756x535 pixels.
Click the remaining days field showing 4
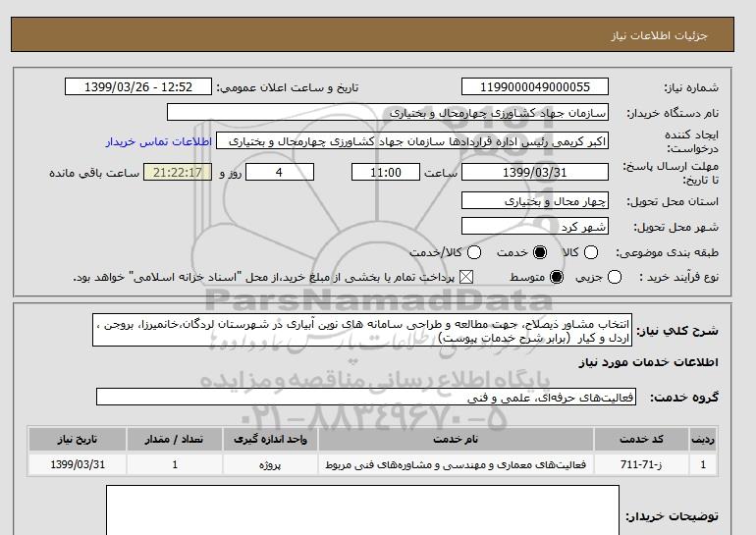coord(280,172)
